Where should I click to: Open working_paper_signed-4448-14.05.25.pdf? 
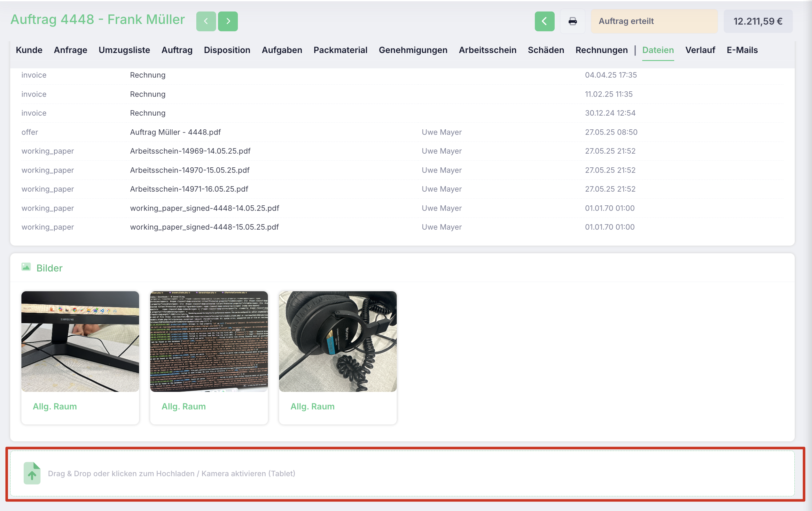[205, 209]
